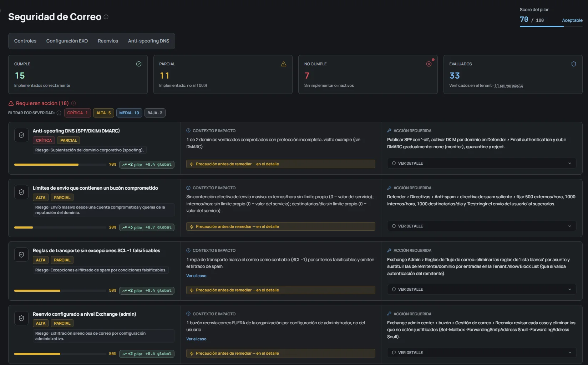Image resolution: width=588 pixels, height=365 pixels.
Task: Click the shield icon of Anti-spoofing DNS (SPF/DKIM/DMARC) row
Action: click(x=21, y=135)
